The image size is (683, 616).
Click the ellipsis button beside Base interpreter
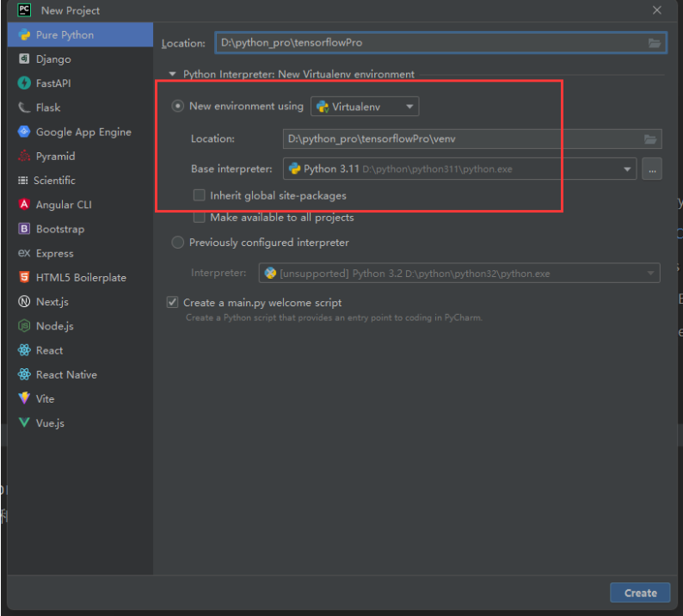pos(652,169)
